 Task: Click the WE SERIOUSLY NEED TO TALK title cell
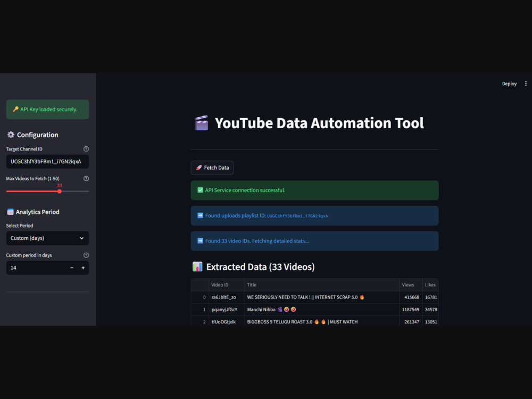pos(322,297)
